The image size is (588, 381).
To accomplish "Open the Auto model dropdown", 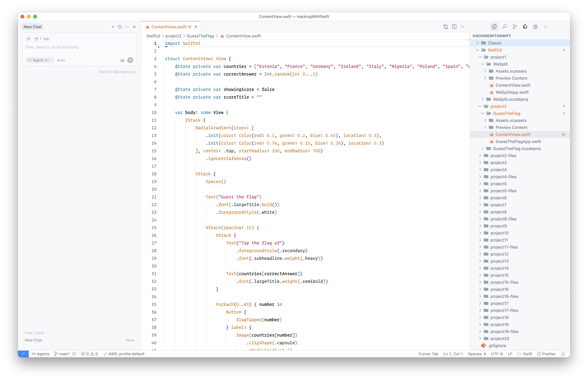I will [62, 60].
